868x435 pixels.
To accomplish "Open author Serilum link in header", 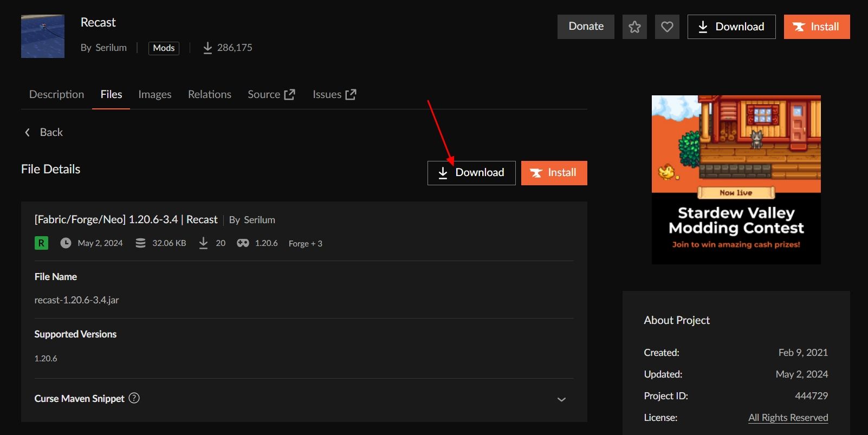I will pos(111,48).
